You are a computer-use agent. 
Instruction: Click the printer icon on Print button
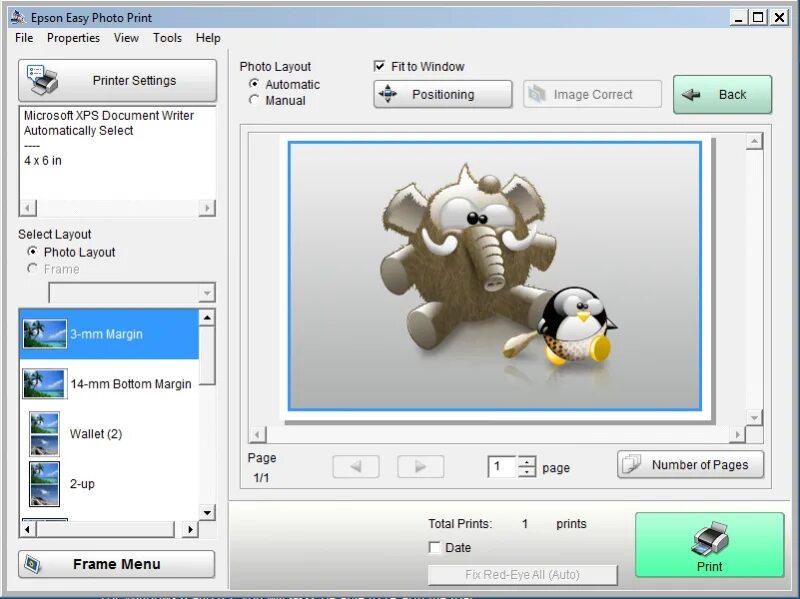pyautogui.click(x=710, y=539)
